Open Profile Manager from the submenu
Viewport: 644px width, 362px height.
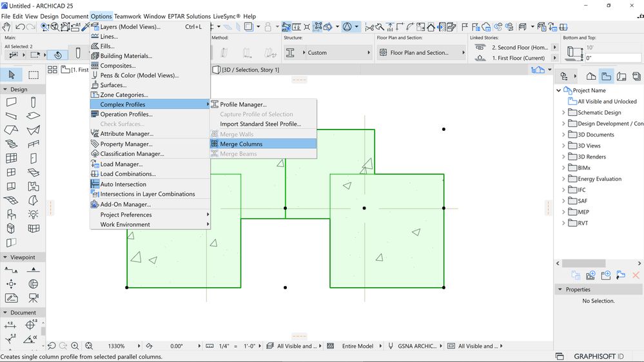point(263,104)
